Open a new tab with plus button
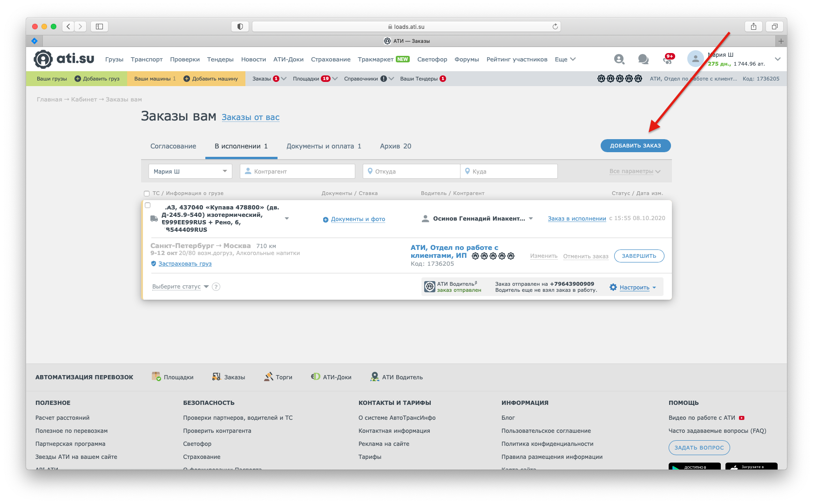 click(x=781, y=41)
